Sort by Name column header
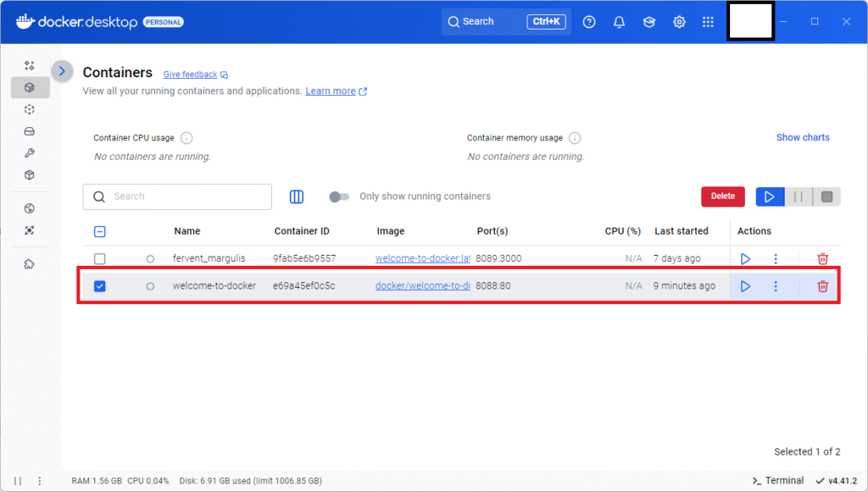868x492 pixels. point(187,231)
